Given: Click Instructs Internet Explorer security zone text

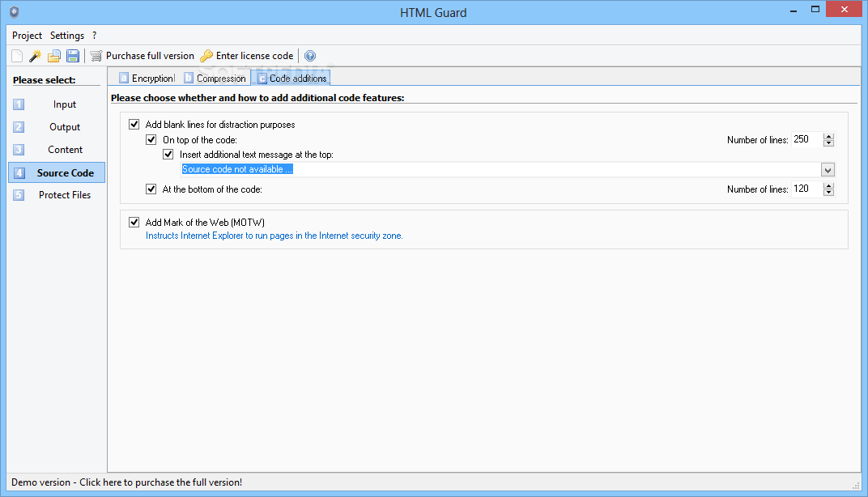Looking at the screenshot, I should [274, 236].
